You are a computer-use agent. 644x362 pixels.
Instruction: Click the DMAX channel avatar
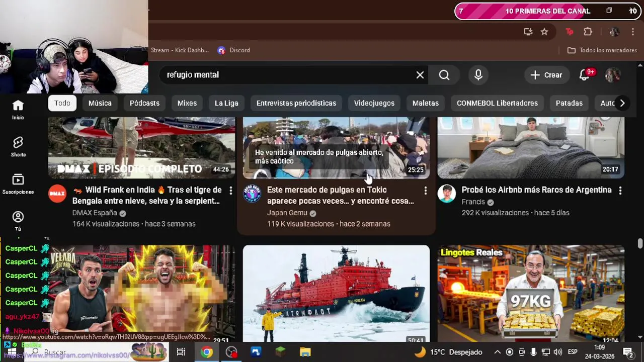pos(57,194)
